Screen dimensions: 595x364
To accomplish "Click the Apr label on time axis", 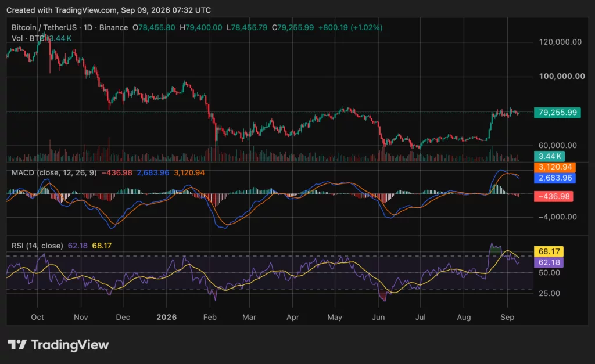I will pos(293,317).
